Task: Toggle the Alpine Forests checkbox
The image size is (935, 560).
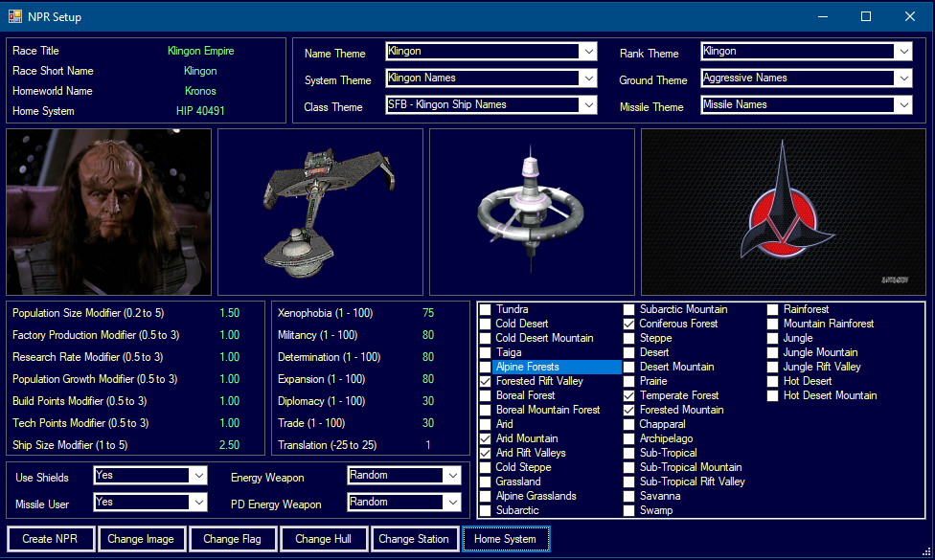Action: 486,367
